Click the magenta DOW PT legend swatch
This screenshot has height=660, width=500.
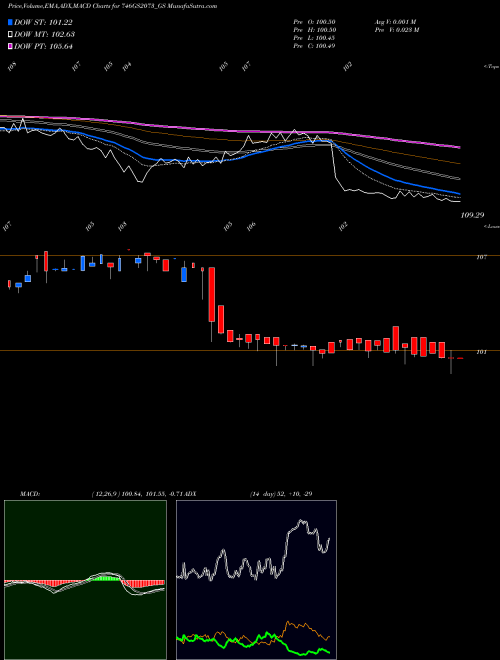point(11,46)
